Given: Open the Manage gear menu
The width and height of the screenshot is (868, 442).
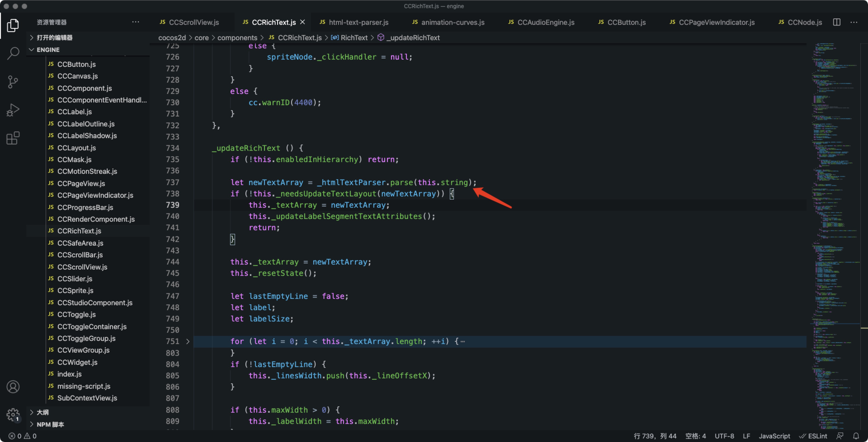Looking at the screenshot, I should (x=13, y=414).
